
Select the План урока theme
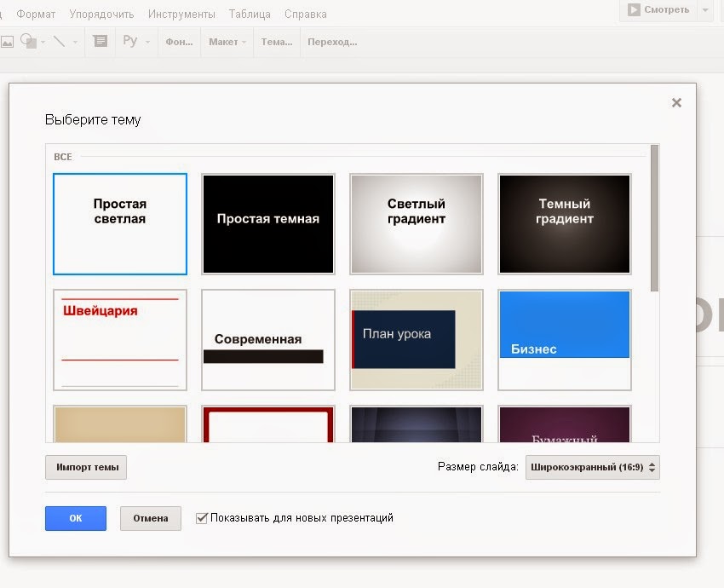(x=417, y=340)
